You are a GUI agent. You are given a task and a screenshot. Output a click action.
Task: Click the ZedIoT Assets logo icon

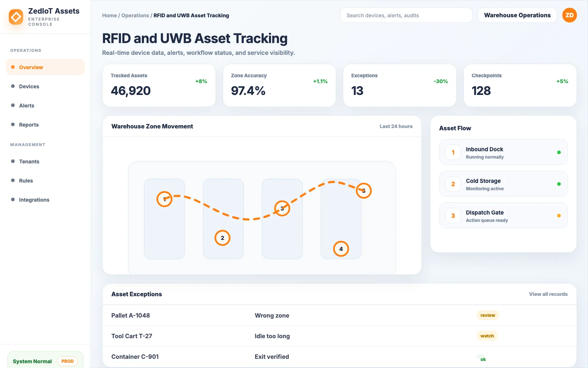[16, 17]
